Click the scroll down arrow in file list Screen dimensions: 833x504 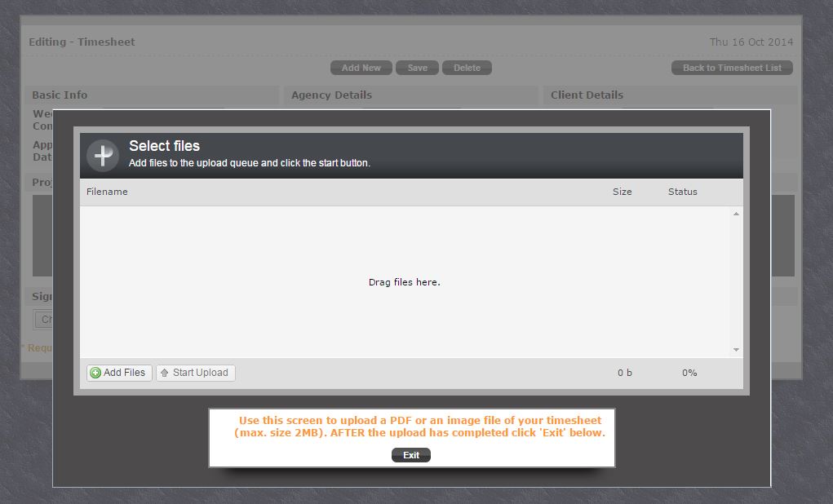[736, 350]
